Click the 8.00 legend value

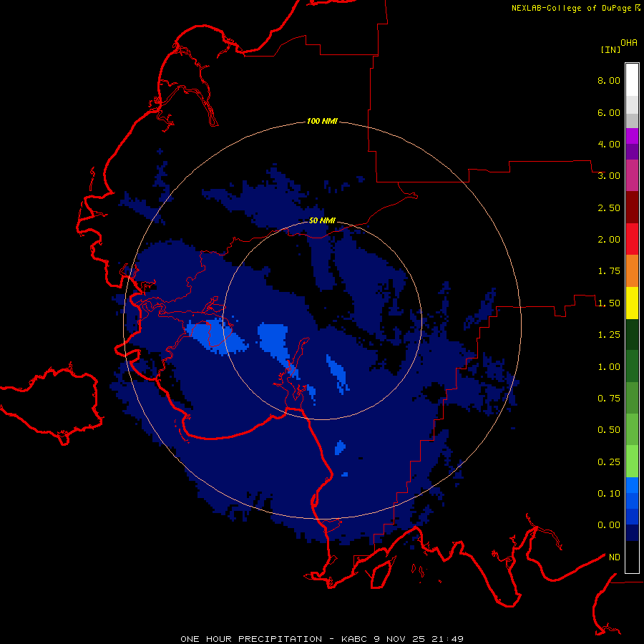point(609,80)
